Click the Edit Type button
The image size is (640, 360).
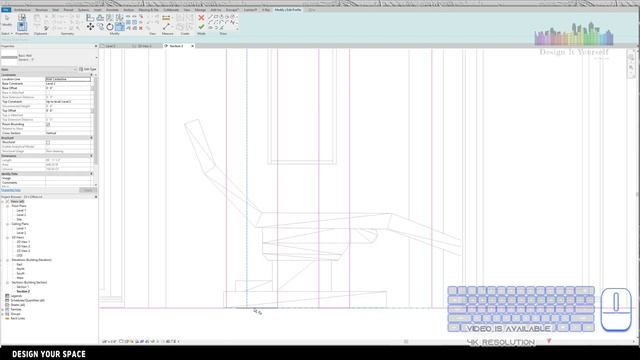pyautogui.click(x=87, y=69)
